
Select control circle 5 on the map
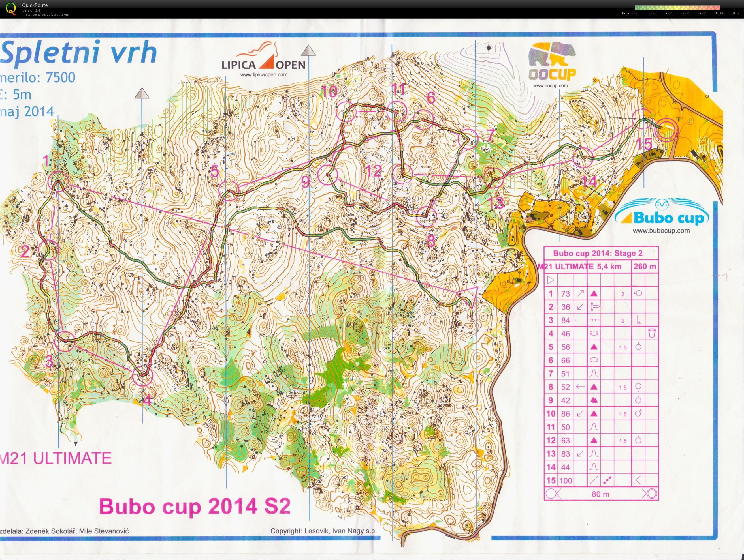[229, 191]
